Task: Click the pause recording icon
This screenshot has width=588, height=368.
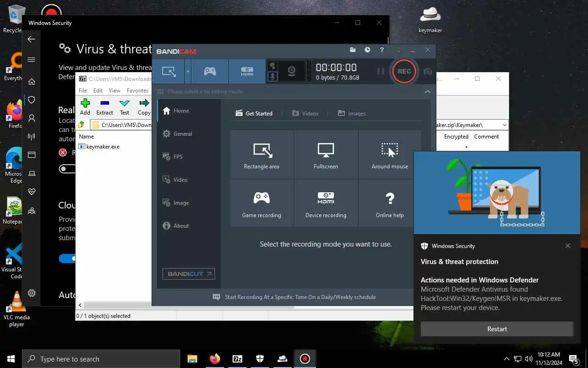Action: click(x=380, y=71)
